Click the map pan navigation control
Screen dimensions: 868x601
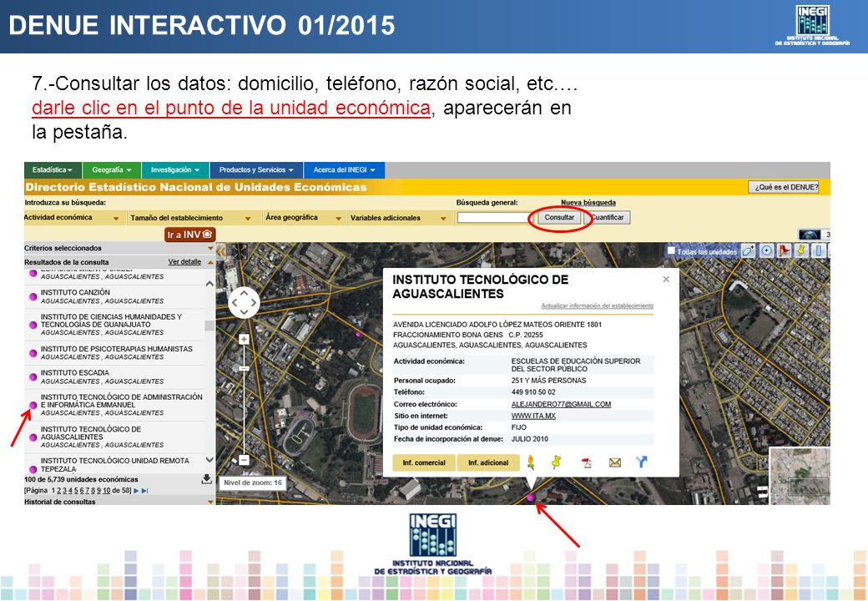(244, 303)
